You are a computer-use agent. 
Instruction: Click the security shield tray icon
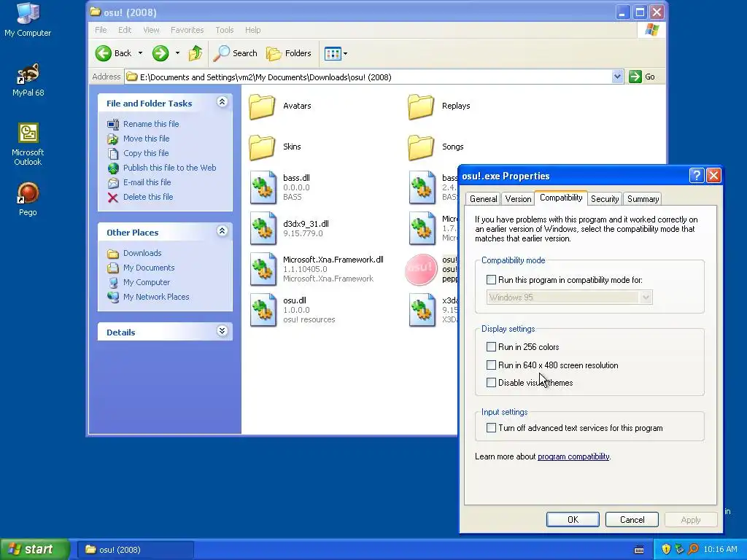(666, 549)
